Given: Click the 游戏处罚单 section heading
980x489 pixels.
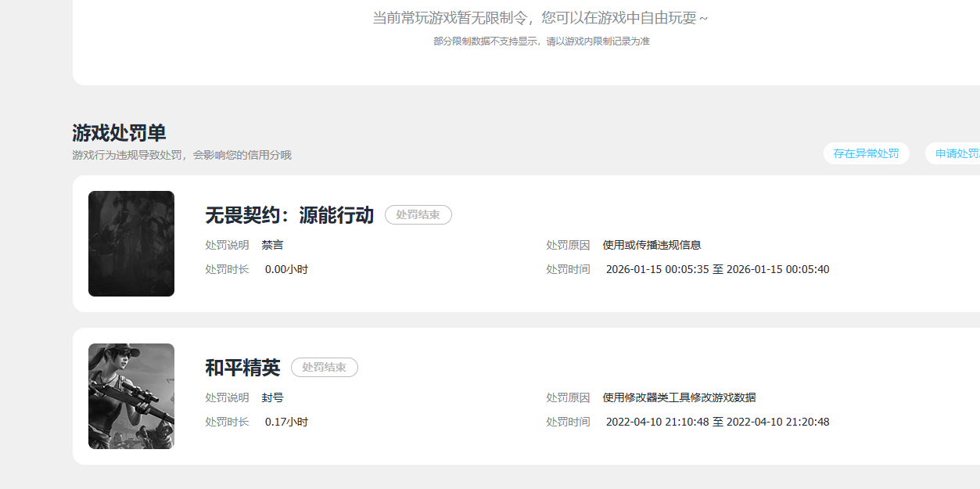Looking at the screenshot, I should coord(119,132).
